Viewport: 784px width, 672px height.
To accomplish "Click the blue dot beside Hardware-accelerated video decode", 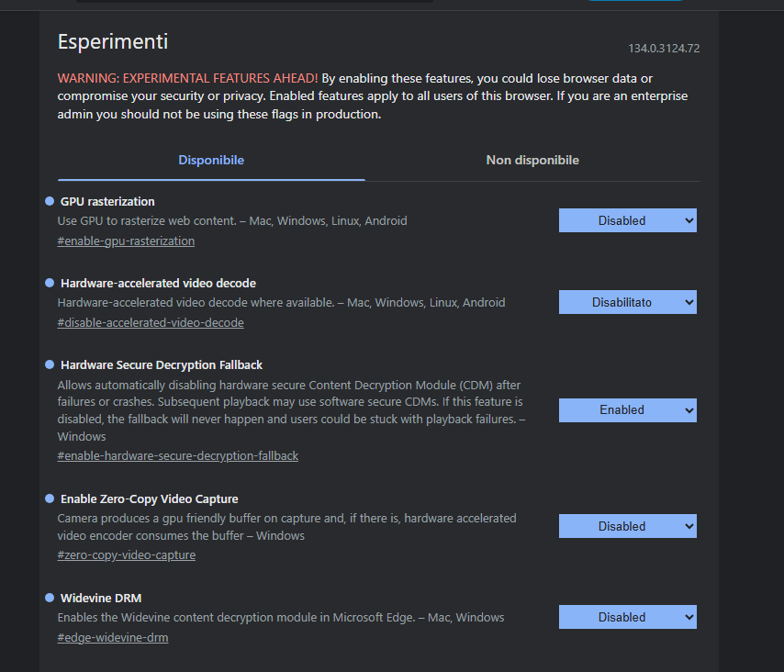I will pos(50,283).
